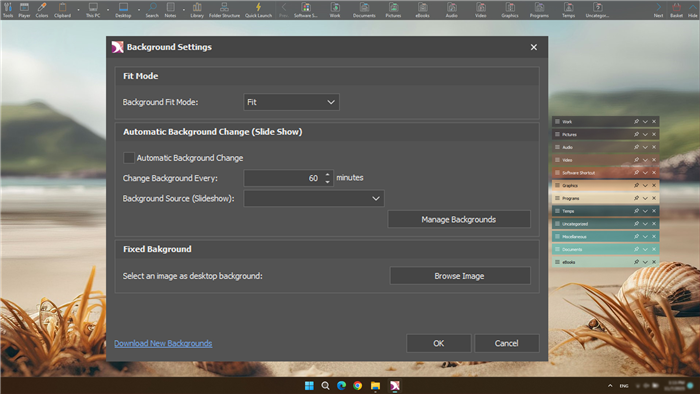
Task: Open the Temps box in top toolbar
Action: (568, 10)
